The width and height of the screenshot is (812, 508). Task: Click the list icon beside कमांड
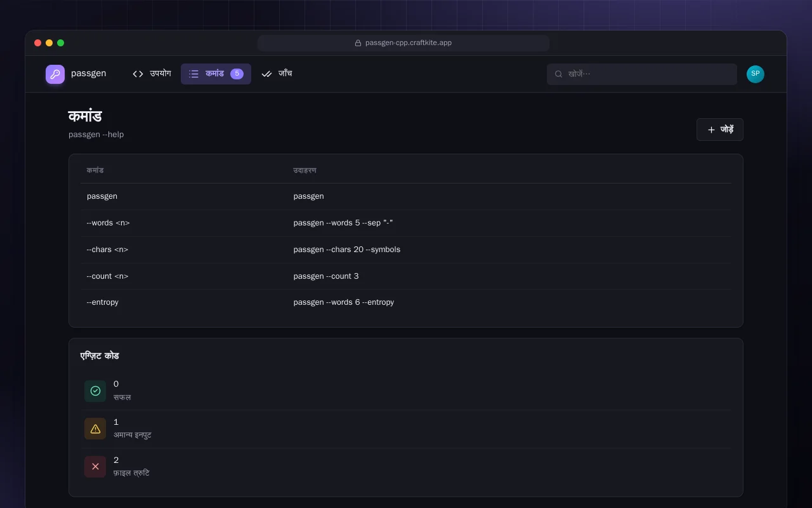point(193,74)
